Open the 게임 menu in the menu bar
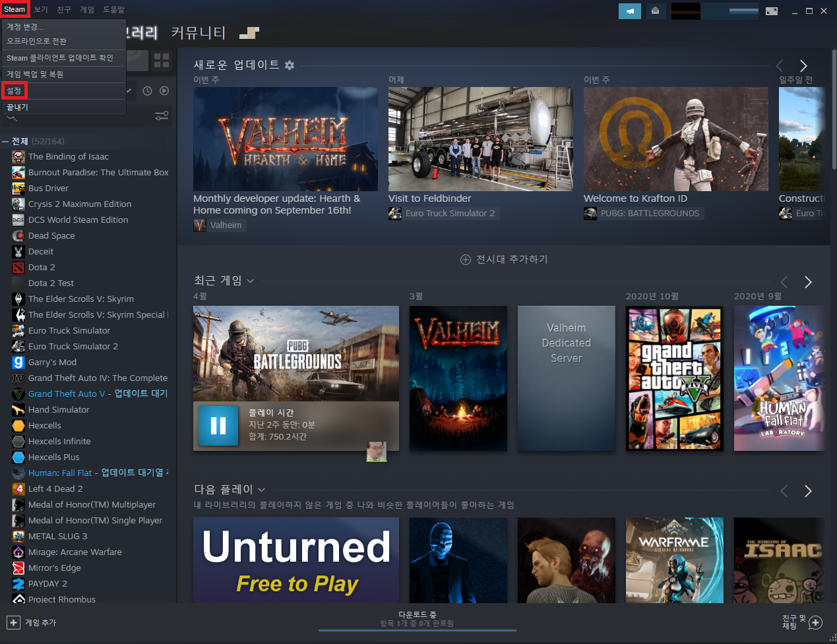 pyautogui.click(x=87, y=10)
